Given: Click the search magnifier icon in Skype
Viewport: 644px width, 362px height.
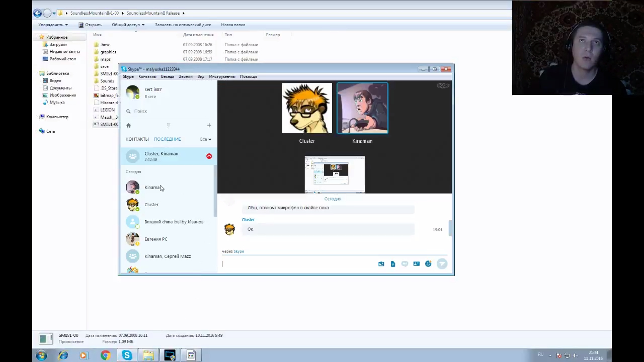Looking at the screenshot, I should [128, 111].
